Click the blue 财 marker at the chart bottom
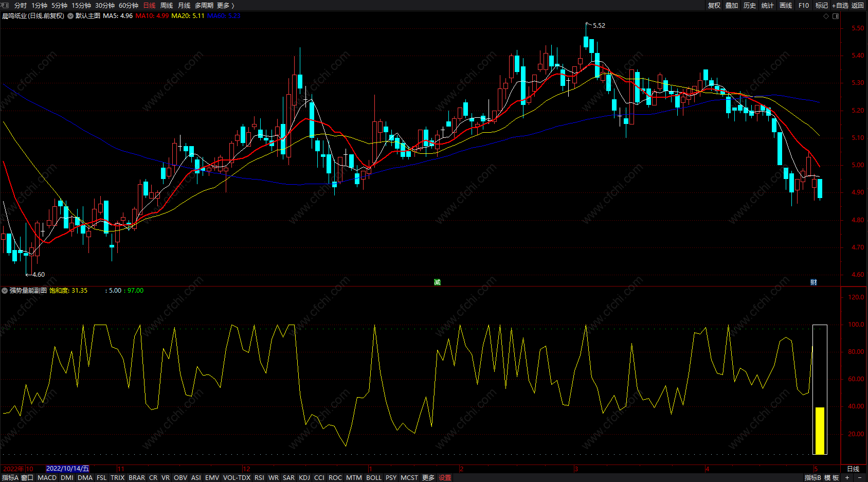Screen dimensions: 868x482 (813, 282)
